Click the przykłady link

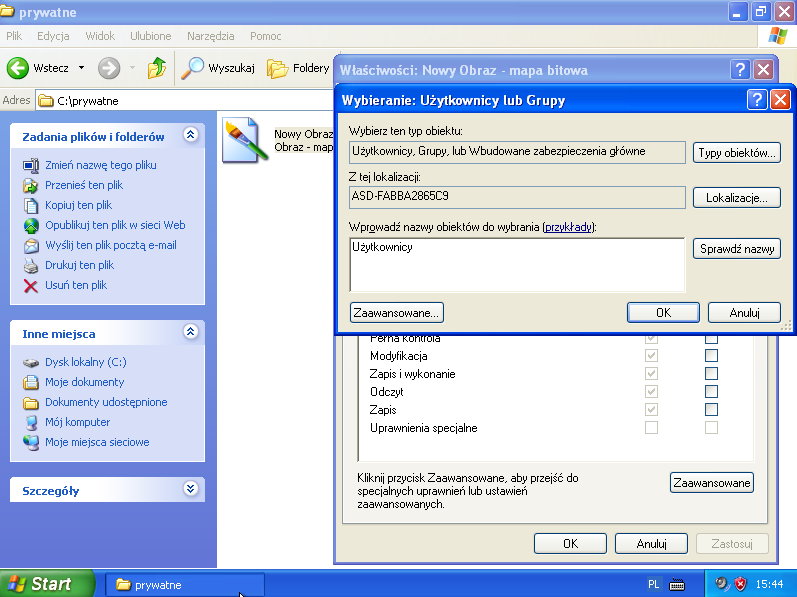tap(568, 227)
